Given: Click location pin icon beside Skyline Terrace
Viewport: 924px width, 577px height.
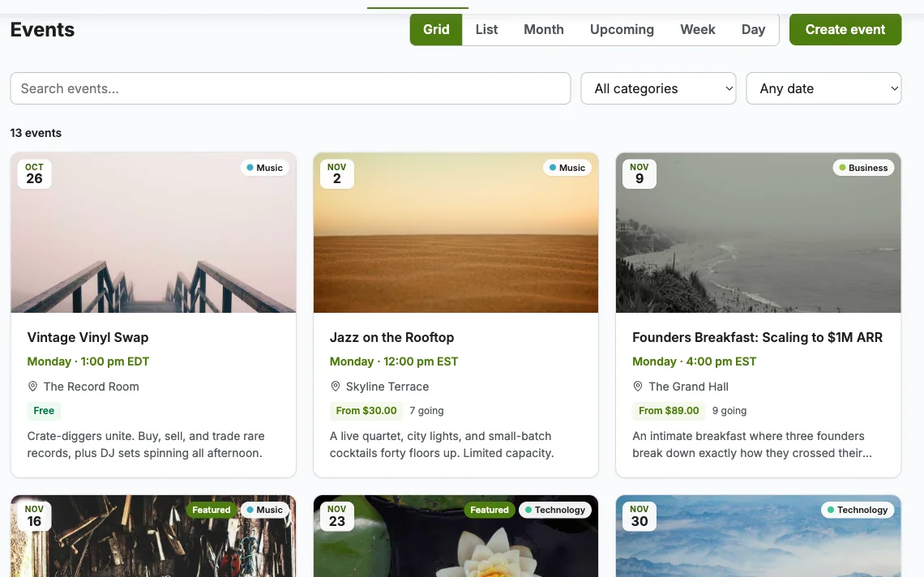Looking at the screenshot, I should point(336,387).
